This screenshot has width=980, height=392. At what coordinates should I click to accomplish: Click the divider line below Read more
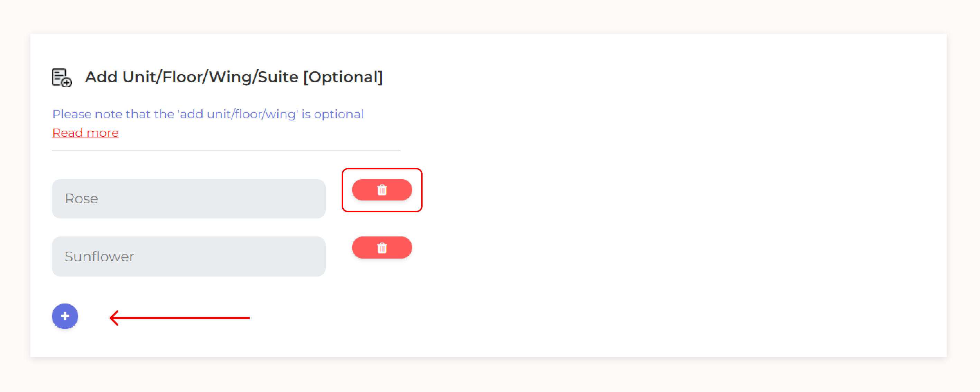225,151
